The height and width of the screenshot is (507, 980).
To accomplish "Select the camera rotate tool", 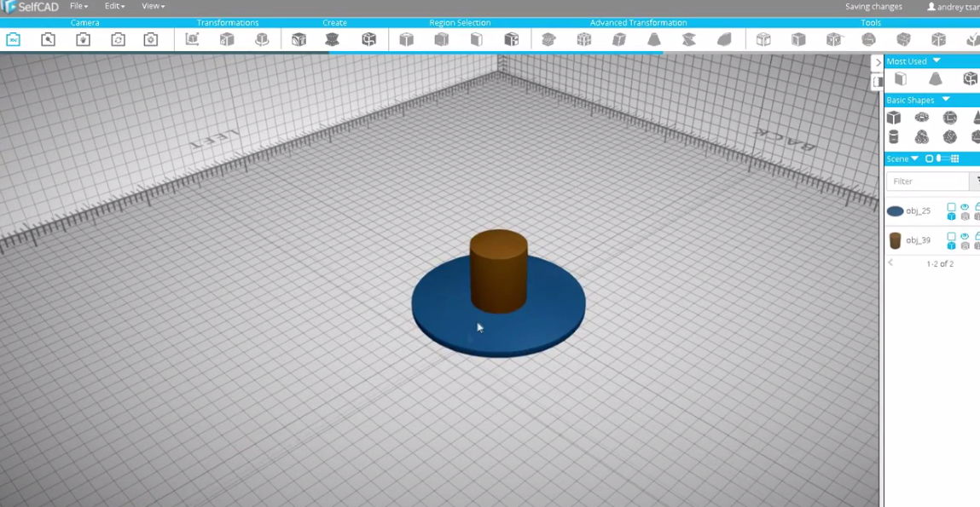I will point(118,40).
